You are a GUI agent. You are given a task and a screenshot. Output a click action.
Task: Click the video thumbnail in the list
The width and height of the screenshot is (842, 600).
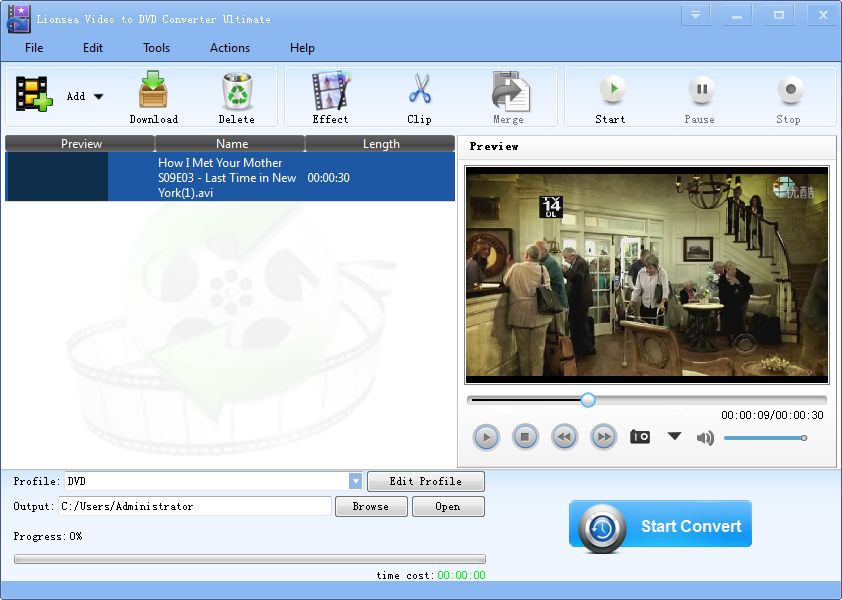pos(56,177)
